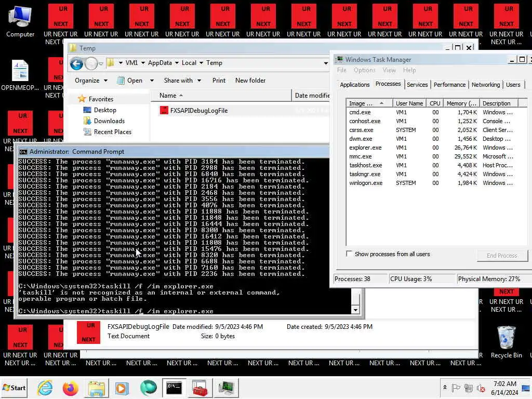The height and width of the screenshot is (399, 532).
Task: Sort processes by Image Name column
Action: (369, 103)
